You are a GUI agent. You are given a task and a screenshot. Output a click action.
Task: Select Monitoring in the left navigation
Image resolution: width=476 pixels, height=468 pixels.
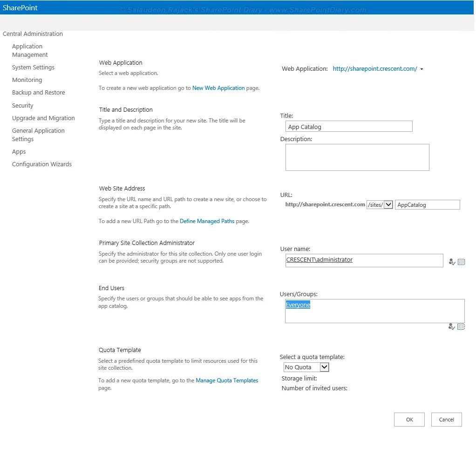click(x=27, y=80)
